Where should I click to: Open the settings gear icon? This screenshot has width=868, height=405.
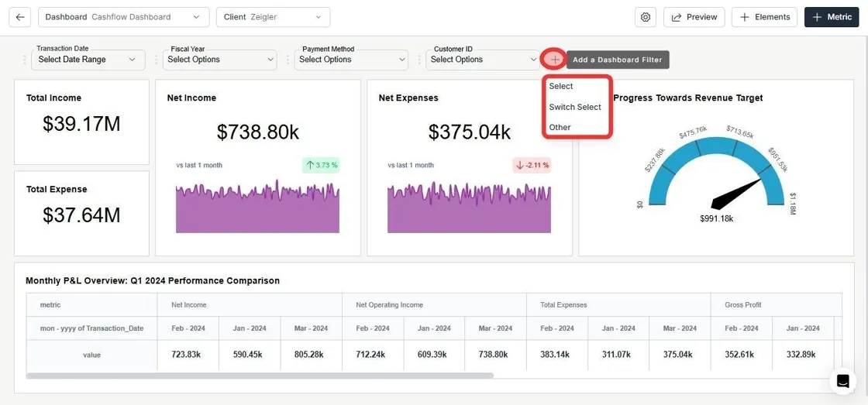click(645, 17)
